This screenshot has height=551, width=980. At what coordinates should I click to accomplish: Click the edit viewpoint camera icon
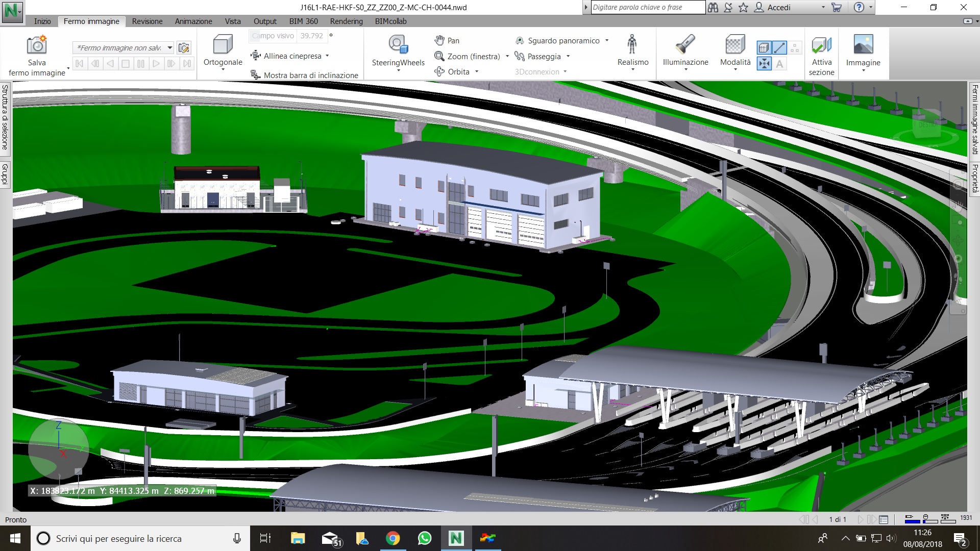[184, 48]
